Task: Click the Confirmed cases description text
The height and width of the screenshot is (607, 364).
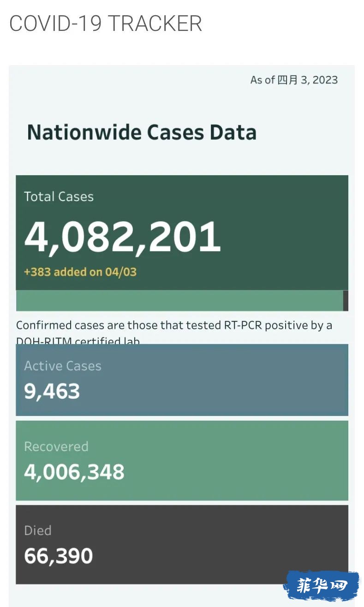Action: [x=173, y=326]
